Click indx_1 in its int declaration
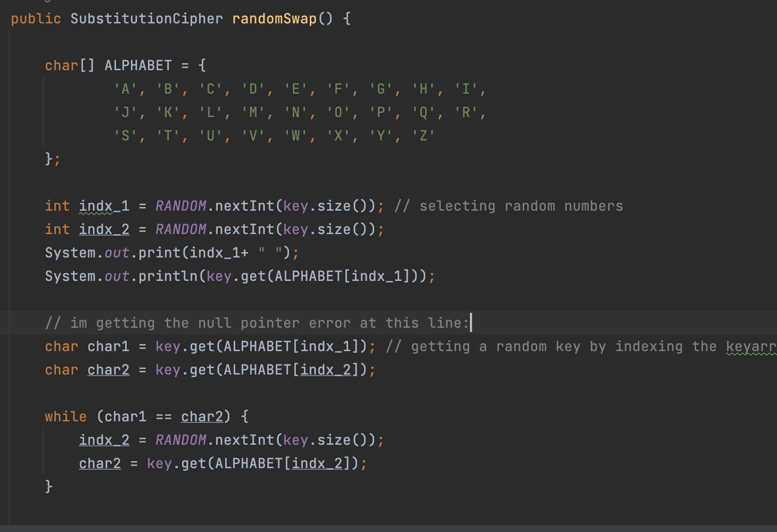Viewport: 777px width, 532px height. [104, 206]
